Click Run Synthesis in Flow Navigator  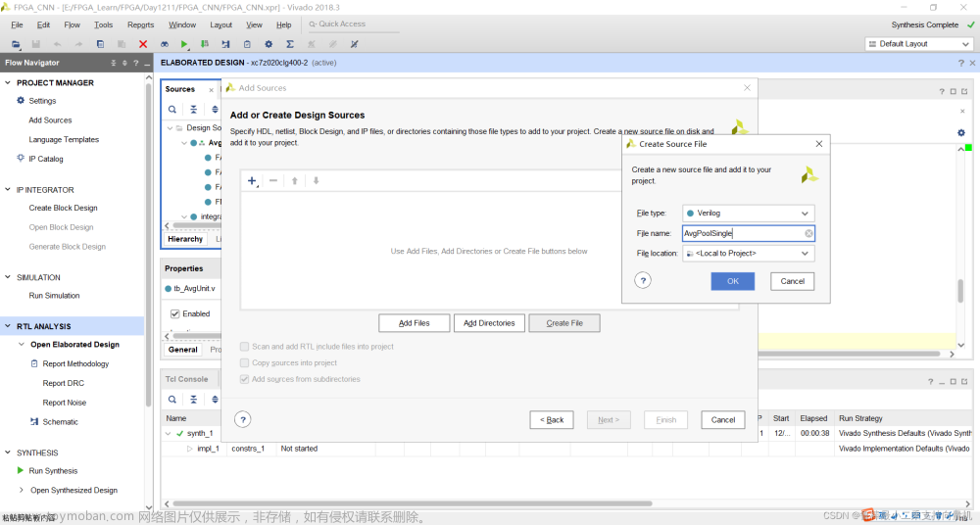(53, 470)
